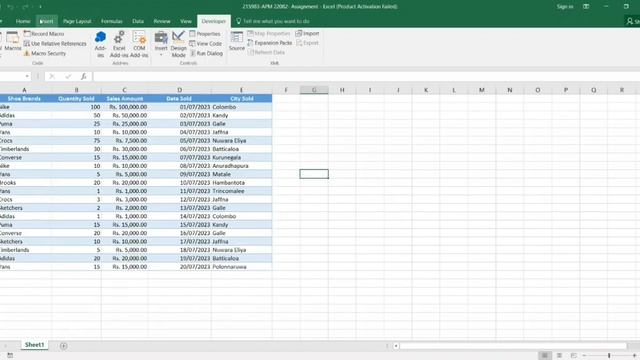Screen dimensions: 640x360
Task: Select the cell containing Trincomalee
Action: pyautogui.click(x=242, y=191)
